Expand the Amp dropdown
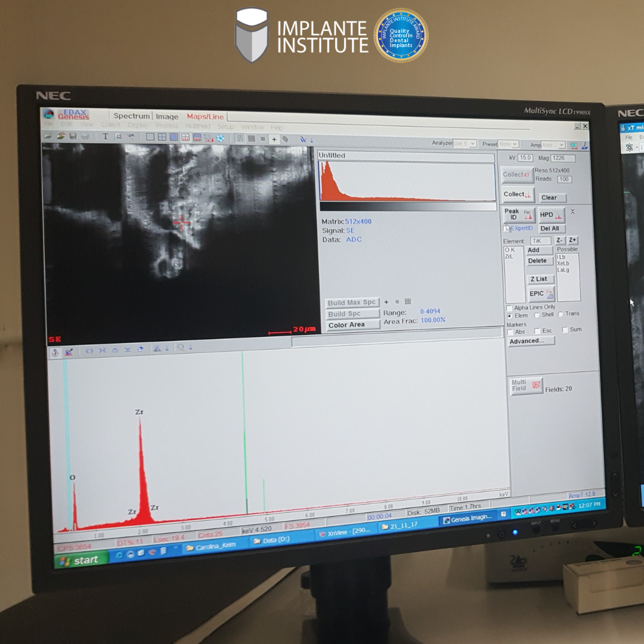 (x=553, y=145)
